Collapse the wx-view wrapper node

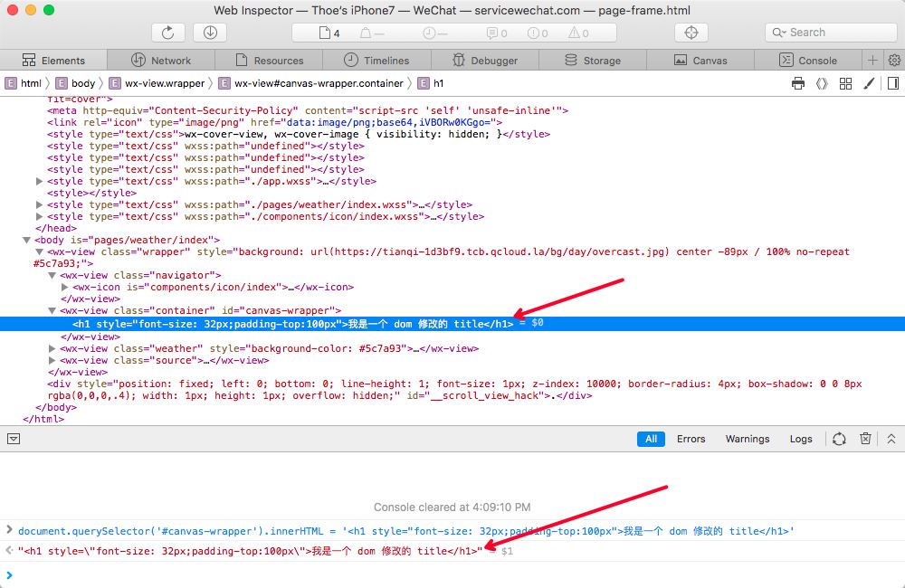[39, 252]
